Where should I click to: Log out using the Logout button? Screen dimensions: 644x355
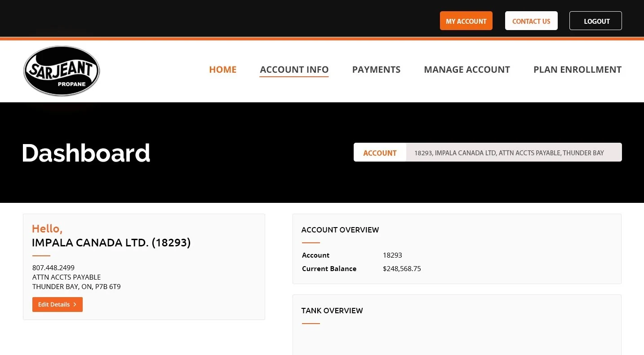(x=595, y=21)
